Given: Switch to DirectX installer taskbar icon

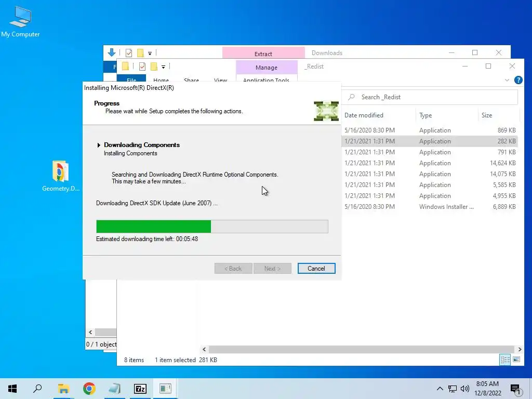Looking at the screenshot, I should tap(165, 389).
